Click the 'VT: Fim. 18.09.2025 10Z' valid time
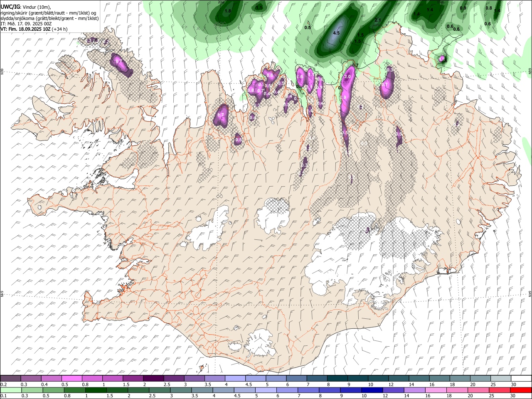 pos(25,29)
